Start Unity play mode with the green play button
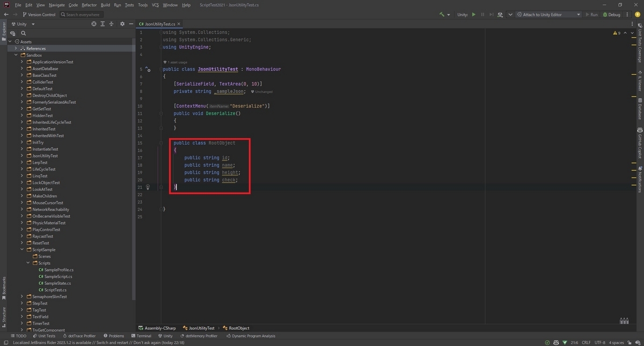The width and height of the screenshot is (644, 346). click(x=474, y=14)
